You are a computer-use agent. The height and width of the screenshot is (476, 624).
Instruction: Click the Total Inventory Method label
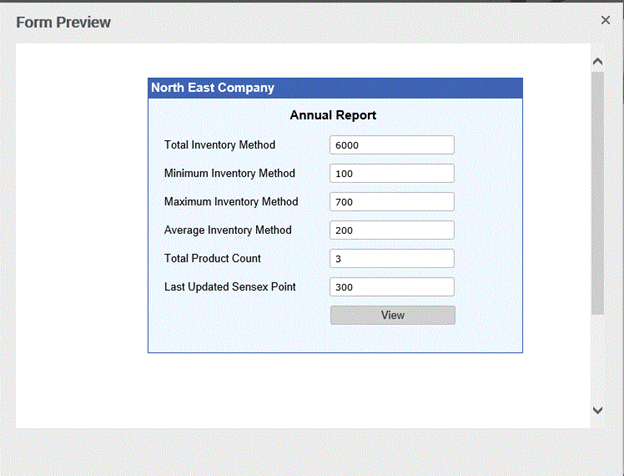[x=219, y=145]
